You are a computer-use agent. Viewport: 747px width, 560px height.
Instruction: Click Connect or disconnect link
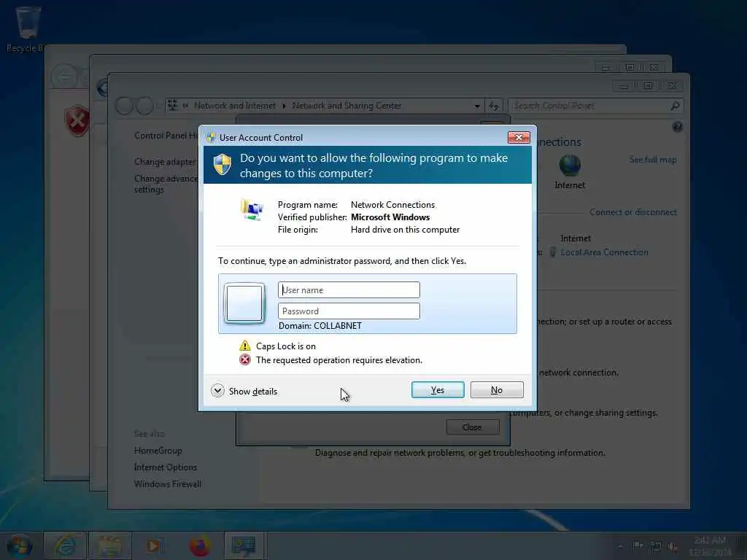(632, 212)
